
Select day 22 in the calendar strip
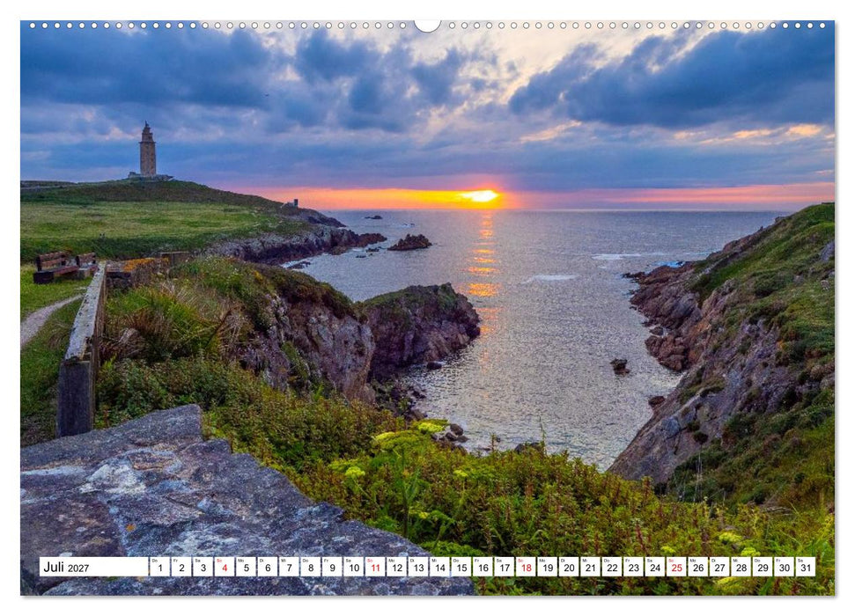pyautogui.click(x=612, y=567)
